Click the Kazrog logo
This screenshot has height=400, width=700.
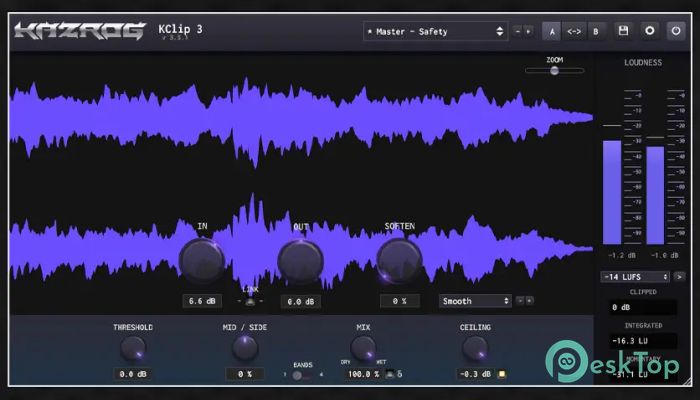click(x=80, y=31)
